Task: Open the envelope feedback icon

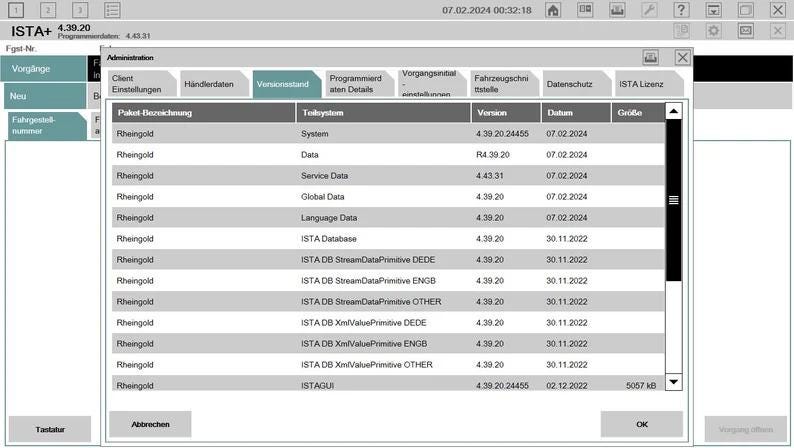Action: coord(745,31)
